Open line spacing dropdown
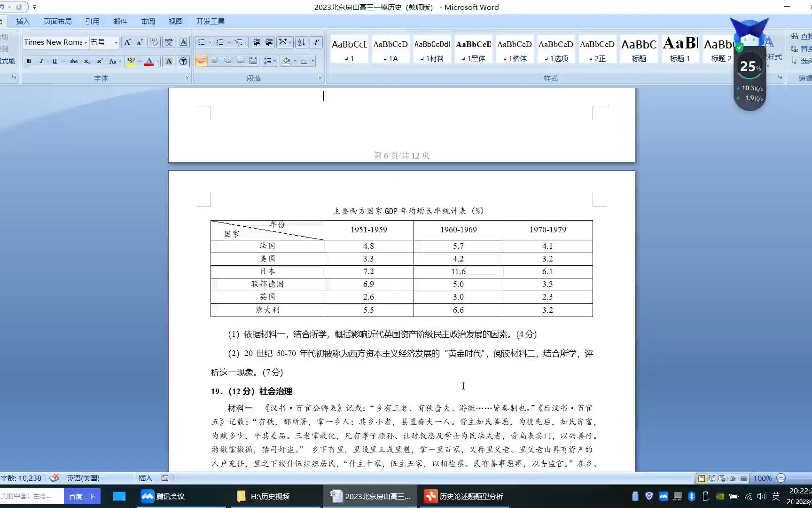Viewport: 812px width, 508px height. pyautogui.click(x=268, y=61)
